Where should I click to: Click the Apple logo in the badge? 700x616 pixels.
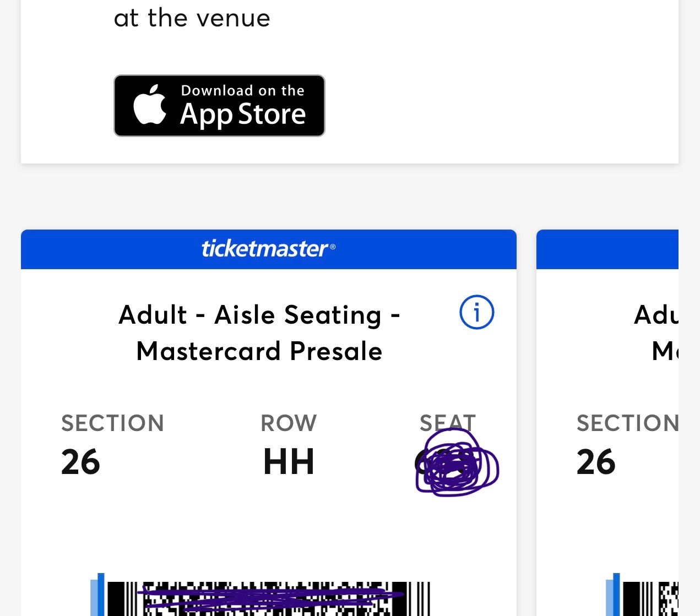pyautogui.click(x=150, y=105)
